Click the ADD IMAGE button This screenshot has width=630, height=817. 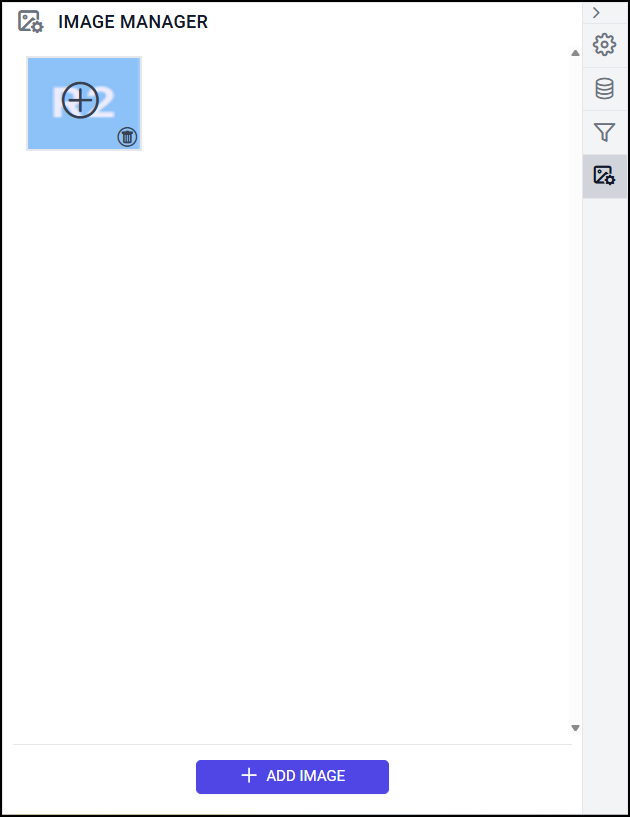292,777
